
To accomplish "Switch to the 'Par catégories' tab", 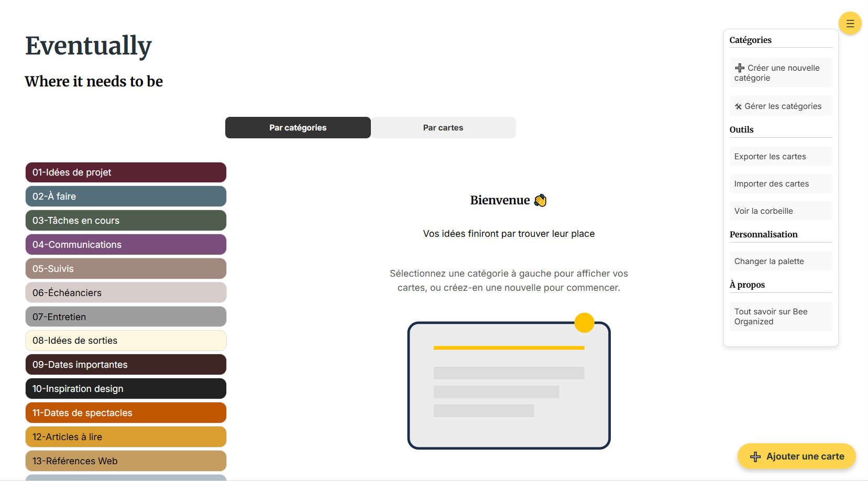I will point(298,128).
